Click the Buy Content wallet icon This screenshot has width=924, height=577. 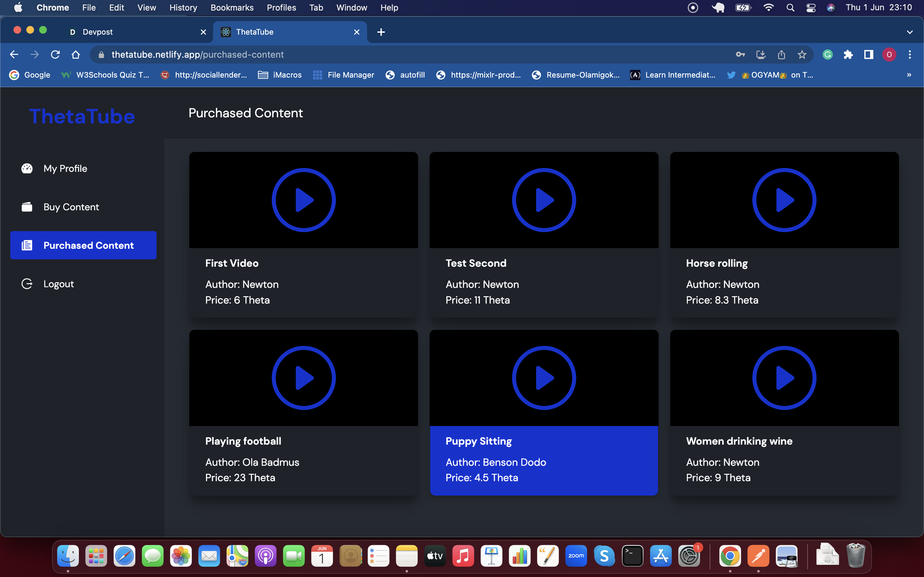(x=27, y=207)
